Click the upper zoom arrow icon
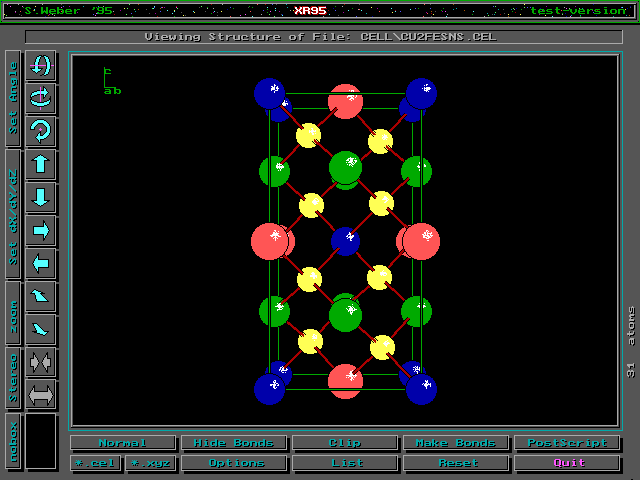 (40, 296)
